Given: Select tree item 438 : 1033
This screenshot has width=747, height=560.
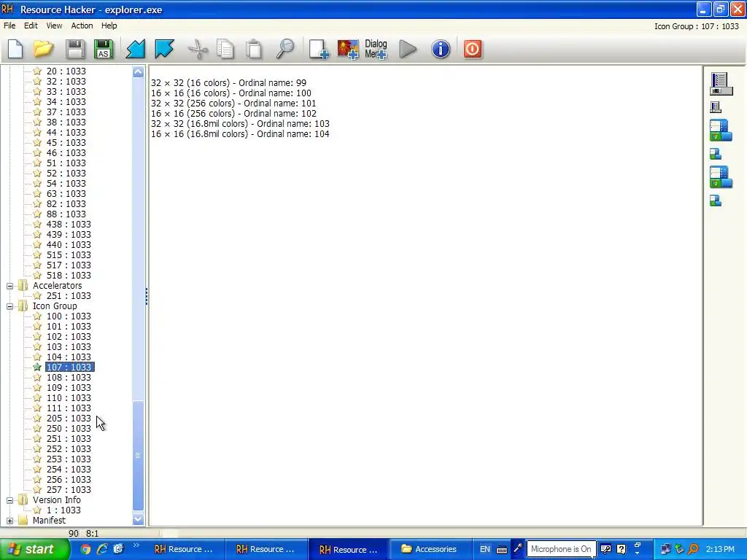Looking at the screenshot, I should tap(69, 225).
